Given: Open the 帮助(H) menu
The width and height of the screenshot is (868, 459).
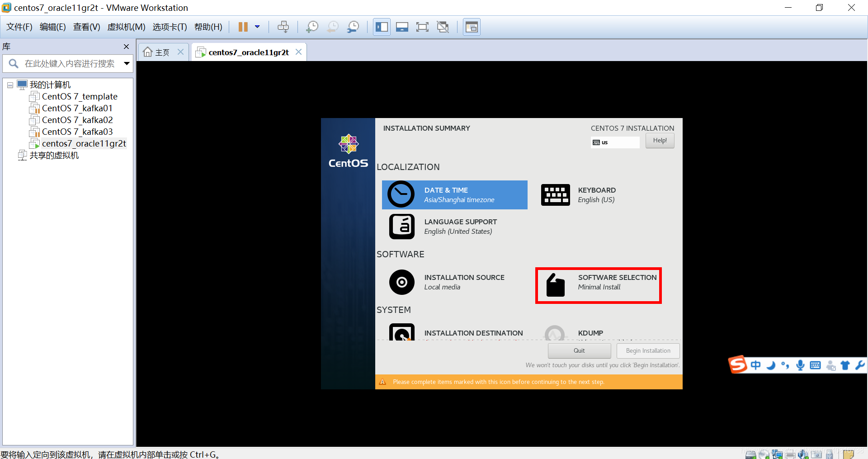Looking at the screenshot, I should [208, 27].
